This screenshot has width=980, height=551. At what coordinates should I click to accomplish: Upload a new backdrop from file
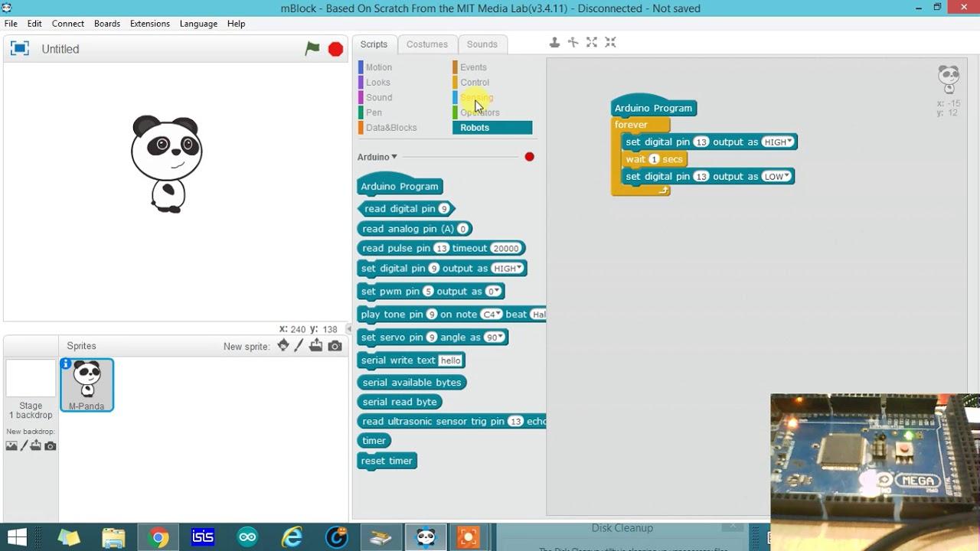point(37,445)
